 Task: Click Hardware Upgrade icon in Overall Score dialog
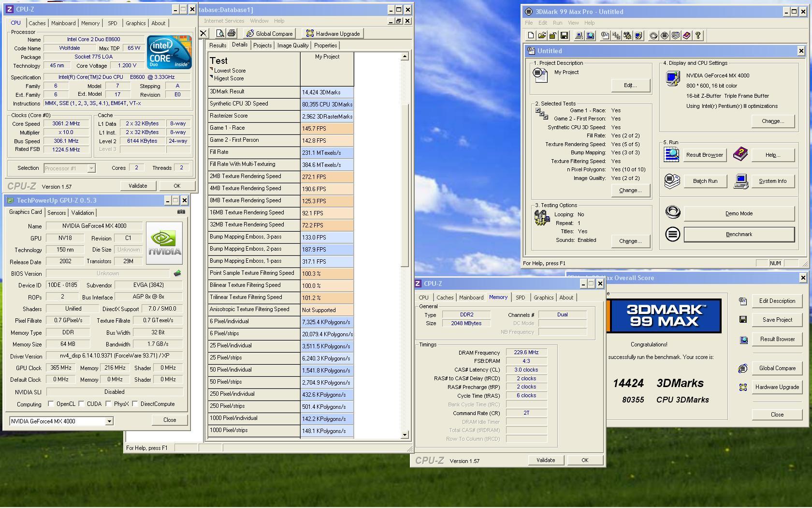tap(743, 387)
